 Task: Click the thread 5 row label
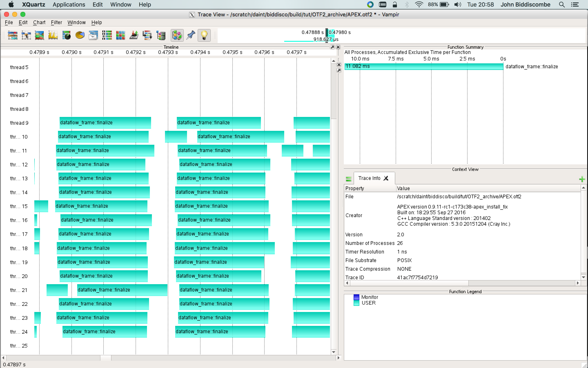tap(19, 67)
